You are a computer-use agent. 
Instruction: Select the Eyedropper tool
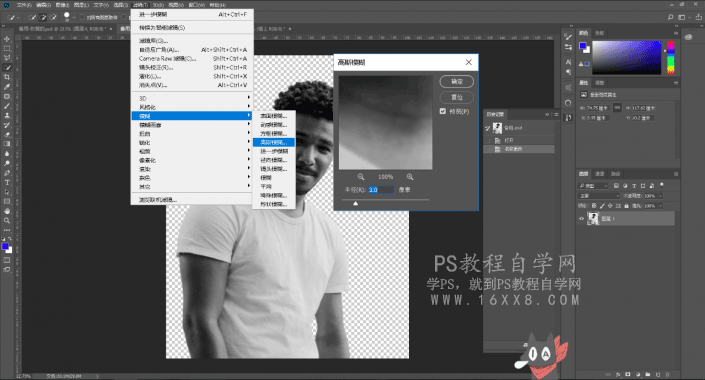[7, 87]
